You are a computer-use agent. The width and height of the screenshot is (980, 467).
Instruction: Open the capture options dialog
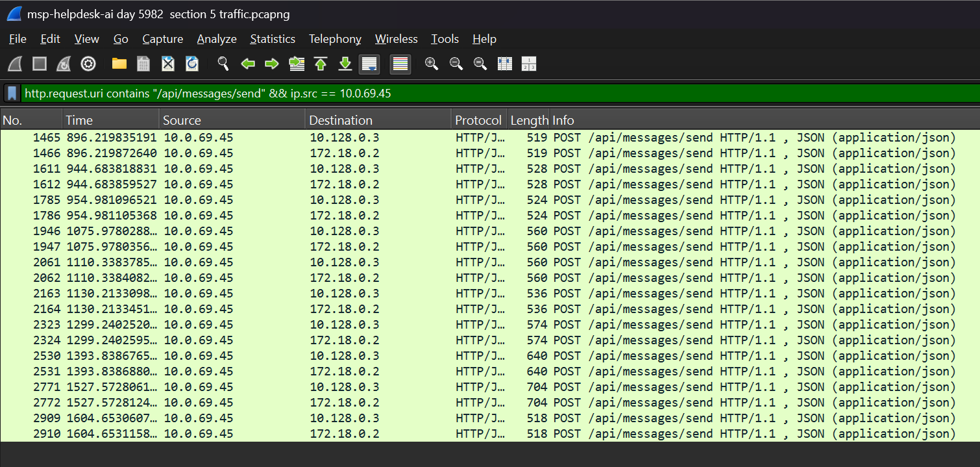tap(88, 64)
